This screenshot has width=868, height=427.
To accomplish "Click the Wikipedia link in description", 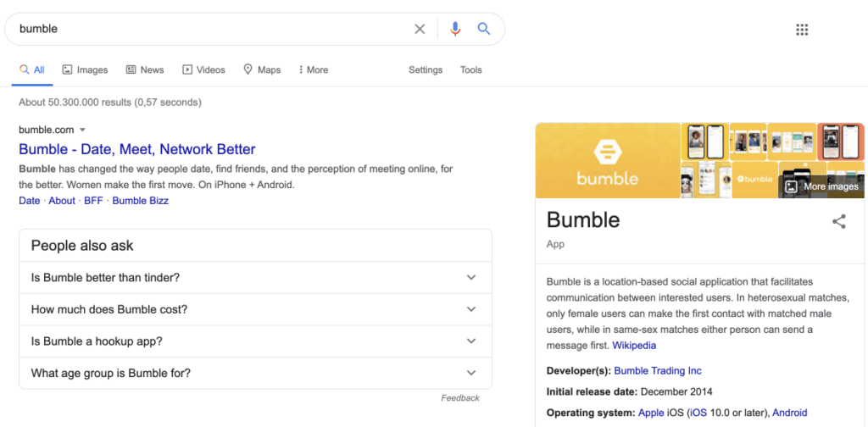I will 634,346.
